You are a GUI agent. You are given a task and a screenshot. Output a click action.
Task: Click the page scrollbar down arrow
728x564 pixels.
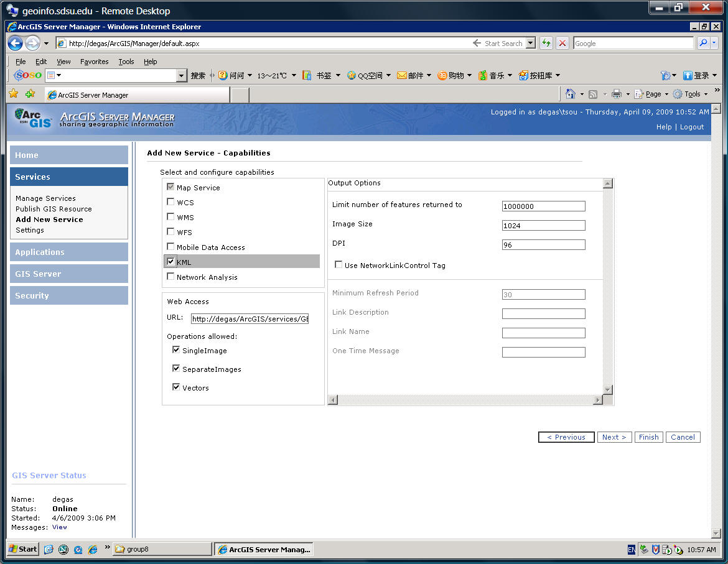coord(716,534)
